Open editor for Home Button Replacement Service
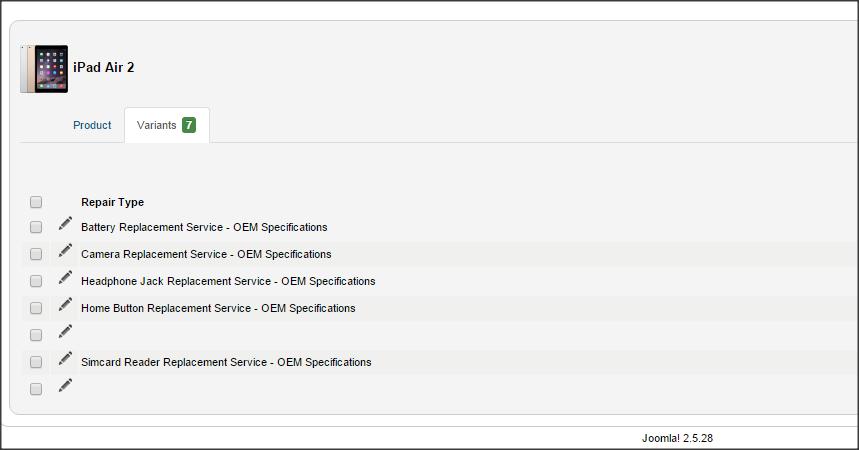The width and height of the screenshot is (859, 450). pyautogui.click(x=65, y=304)
